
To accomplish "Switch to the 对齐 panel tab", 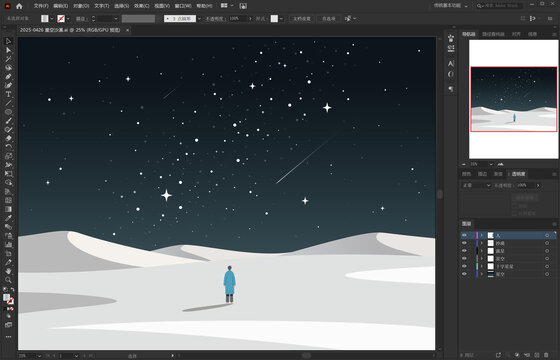I will click(516, 34).
